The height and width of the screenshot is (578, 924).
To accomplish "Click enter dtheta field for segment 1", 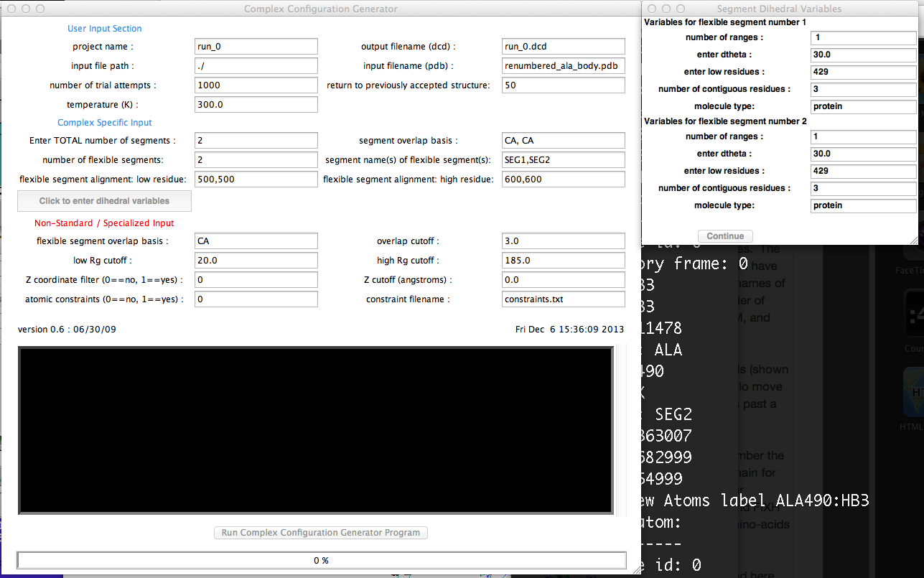I will point(863,55).
